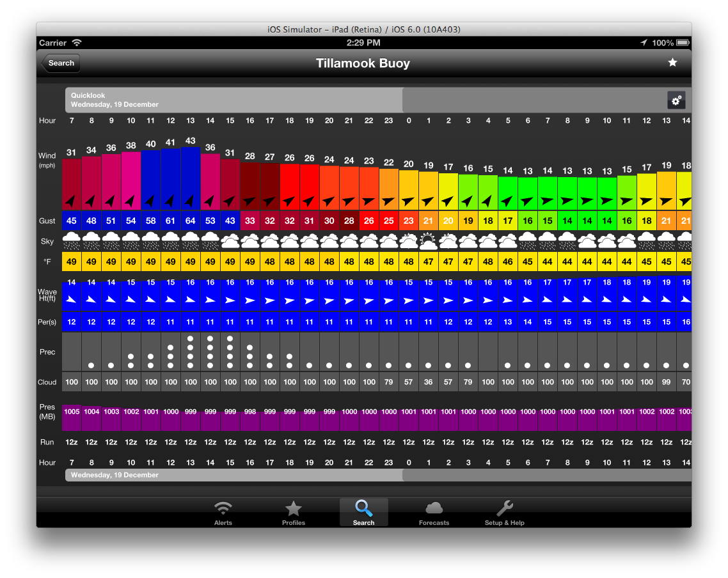Click the location arrow in status bar

coord(644,43)
